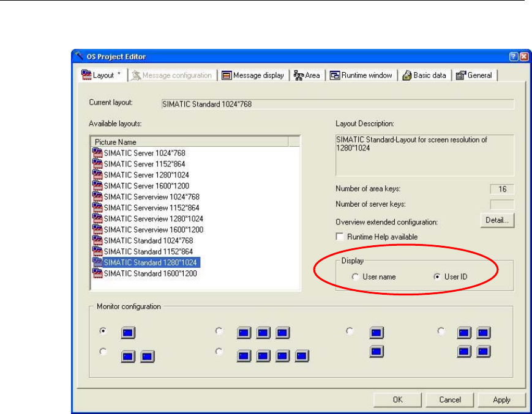The image size is (532, 414).
Task: Open extended configuration with Detail button
Action: point(497,220)
